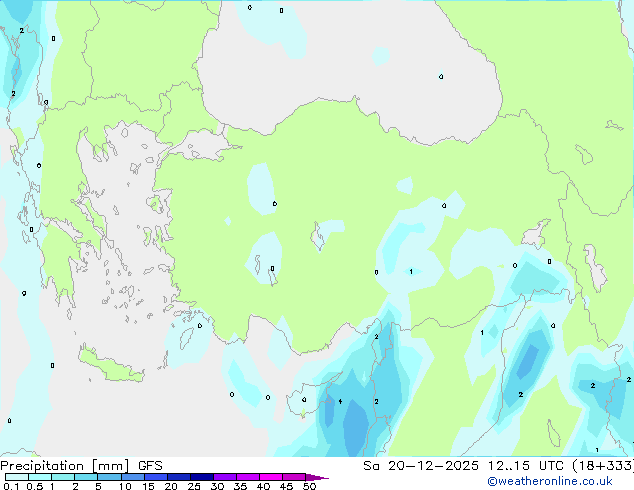Select the legend swatch between 1 and 2
Viewport: 634px width, 490px height.
coord(63,477)
